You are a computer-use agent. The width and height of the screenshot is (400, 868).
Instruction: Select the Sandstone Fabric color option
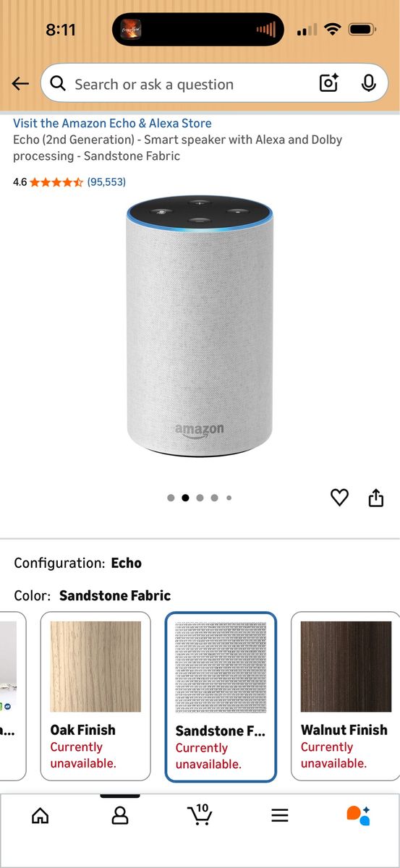pos(221,697)
